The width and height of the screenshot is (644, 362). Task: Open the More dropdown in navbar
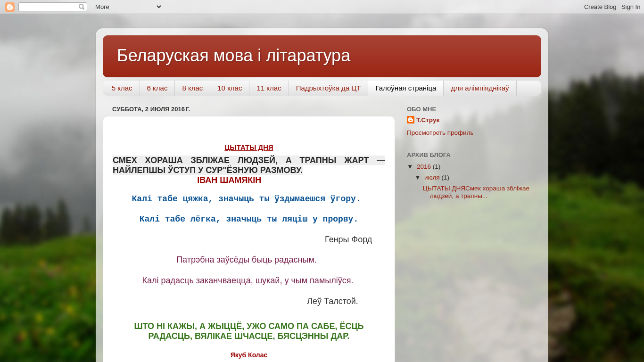(x=128, y=7)
